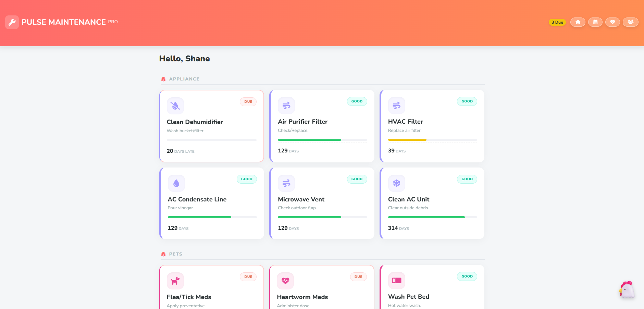Click the Clean AC Unit snowflake icon
This screenshot has width=644, height=309.
pyautogui.click(x=396, y=183)
